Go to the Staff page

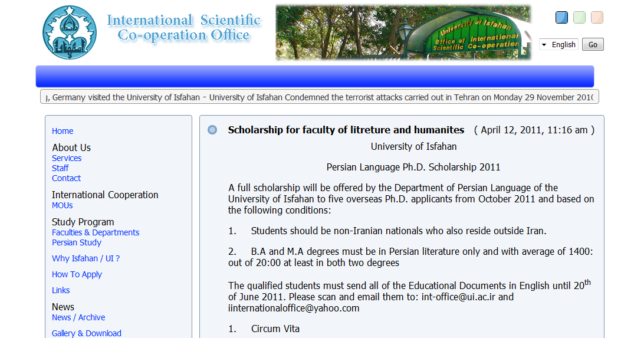(x=60, y=168)
